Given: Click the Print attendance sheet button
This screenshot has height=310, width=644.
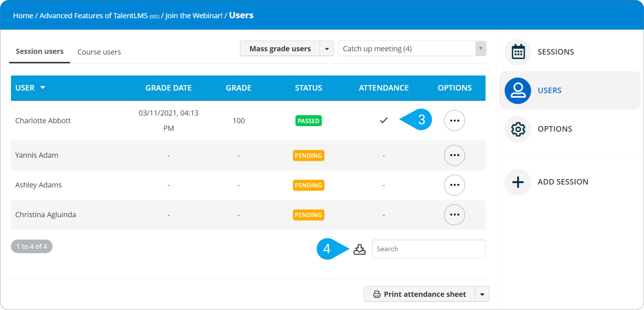Looking at the screenshot, I should pyautogui.click(x=420, y=294).
